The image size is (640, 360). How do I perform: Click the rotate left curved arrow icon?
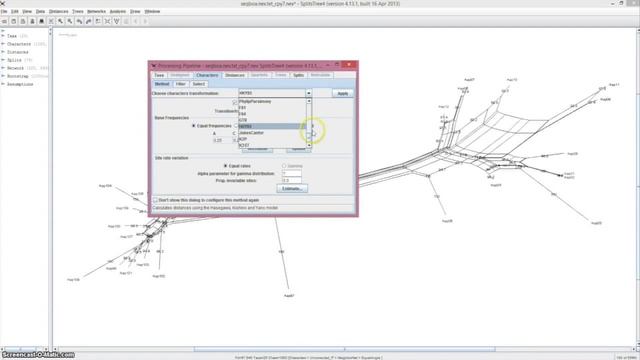click(x=79, y=21)
